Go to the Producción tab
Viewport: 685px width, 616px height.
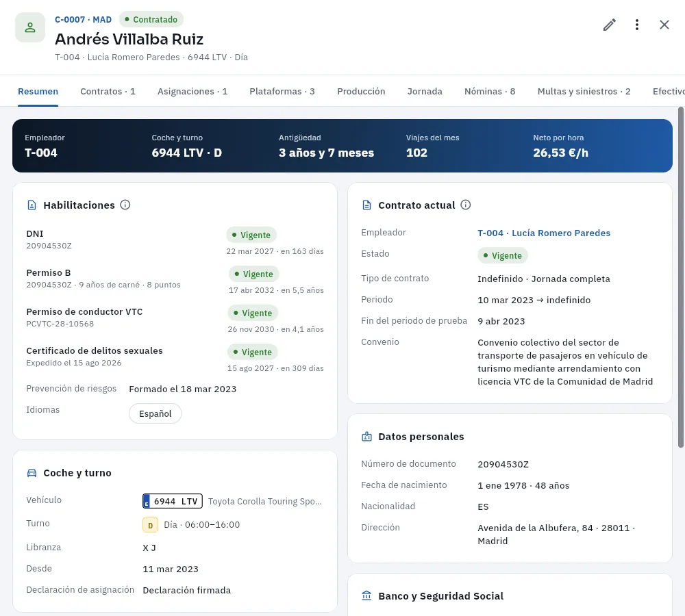click(x=361, y=91)
